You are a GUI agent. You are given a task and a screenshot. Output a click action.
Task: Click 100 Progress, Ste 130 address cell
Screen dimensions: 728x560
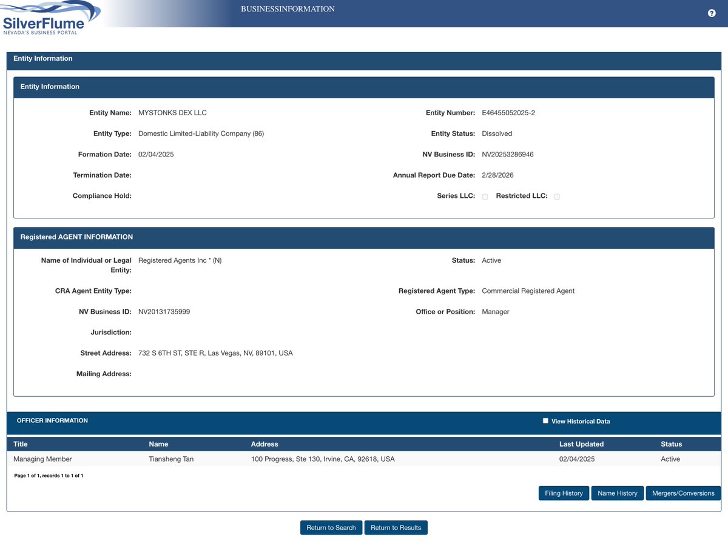(323, 459)
